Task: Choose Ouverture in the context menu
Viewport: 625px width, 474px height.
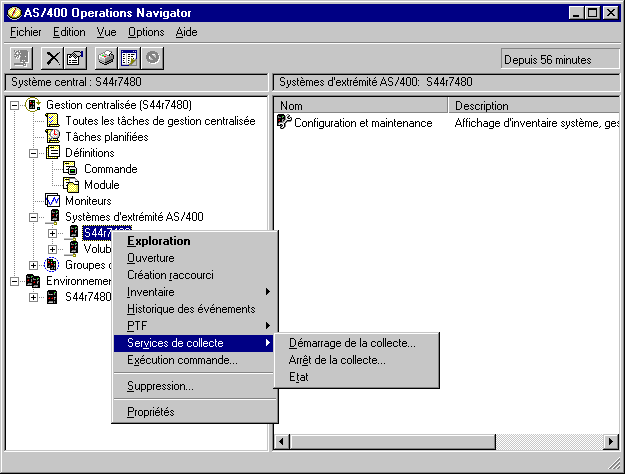Action: click(x=194, y=258)
